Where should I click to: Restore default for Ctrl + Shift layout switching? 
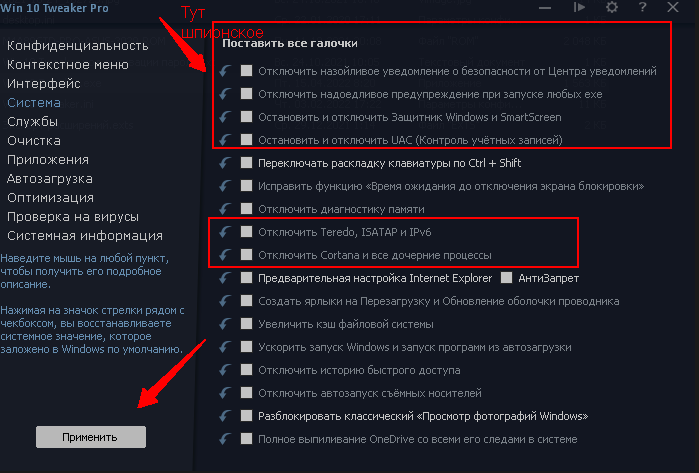tap(226, 163)
